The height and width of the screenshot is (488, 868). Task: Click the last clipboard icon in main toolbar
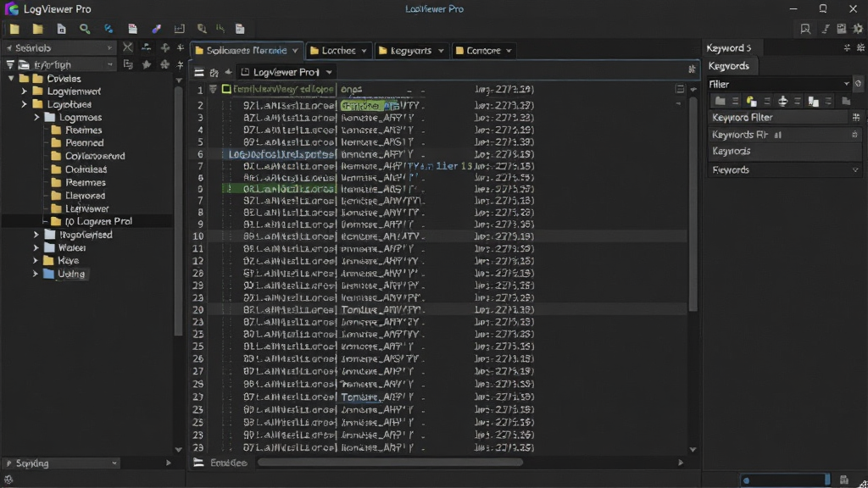click(240, 29)
